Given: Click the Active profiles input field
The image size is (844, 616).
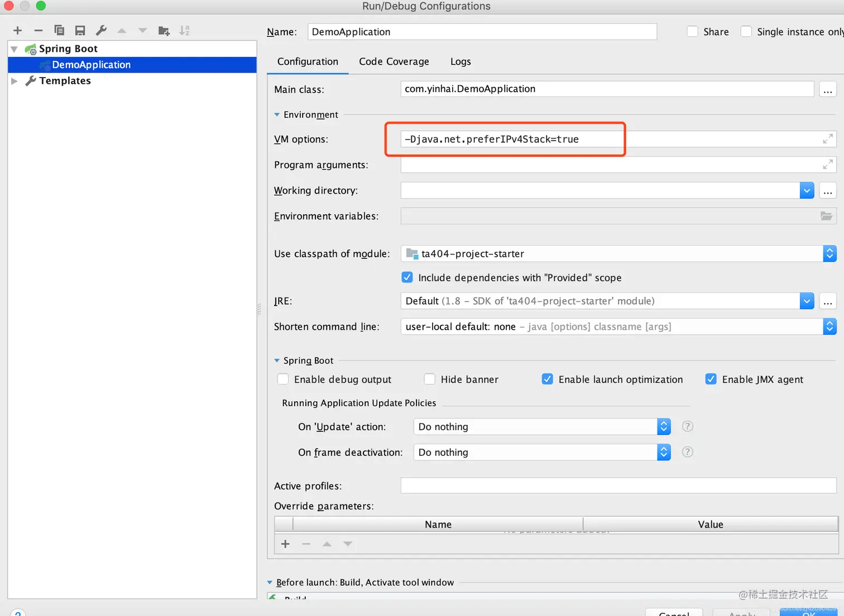Looking at the screenshot, I should pyautogui.click(x=618, y=485).
